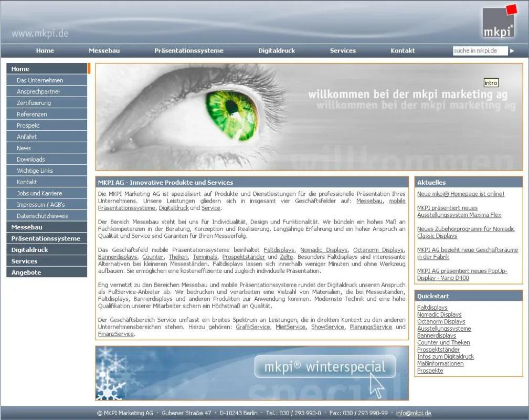
Task: Open 'Octanorm Displays' in Quickstart list
Action: (x=441, y=322)
